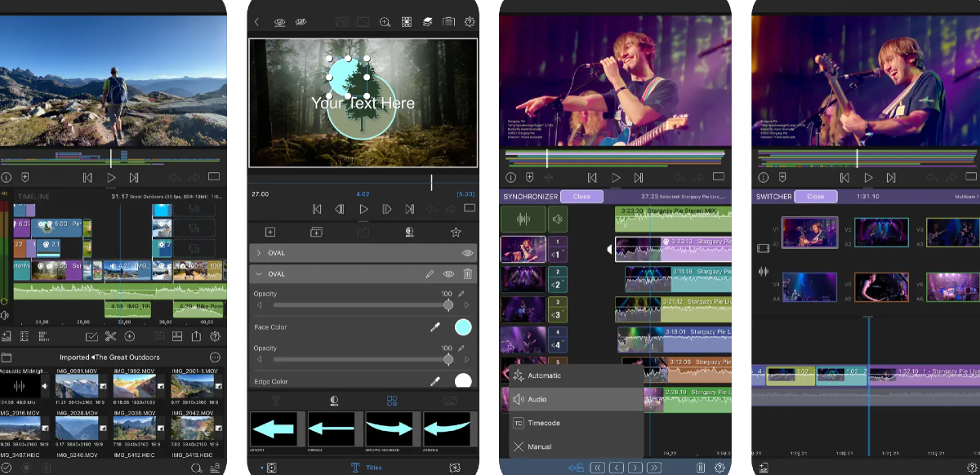
Task: Switch to the style presets tab
Action: click(334, 401)
